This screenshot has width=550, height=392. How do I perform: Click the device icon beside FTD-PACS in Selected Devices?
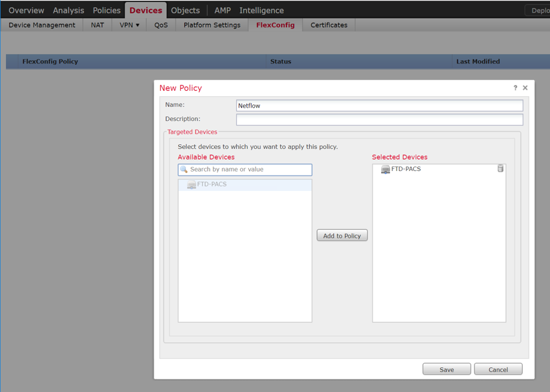click(x=385, y=169)
